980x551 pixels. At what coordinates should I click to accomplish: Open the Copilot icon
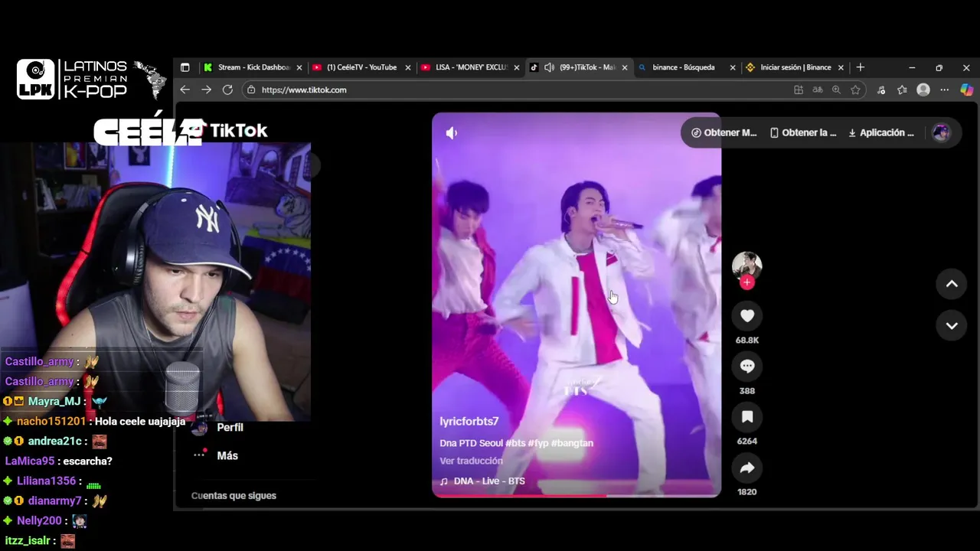click(x=967, y=90)
